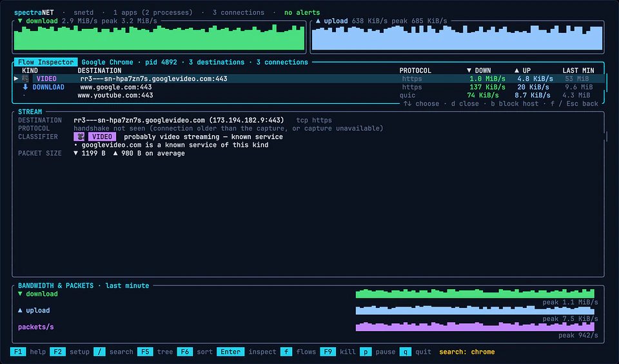The width and height of the screenshot is (619, 364).
Task: Expand the selected googlevideo row arrow
Action: tap(16, 79)
